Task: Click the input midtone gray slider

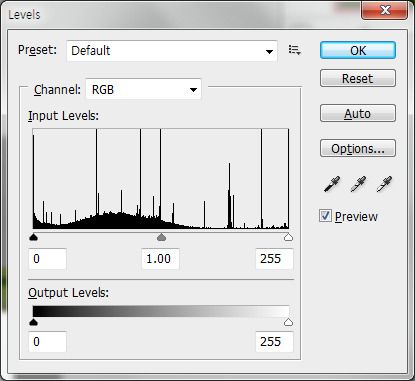Action: (x=161, y=237)
